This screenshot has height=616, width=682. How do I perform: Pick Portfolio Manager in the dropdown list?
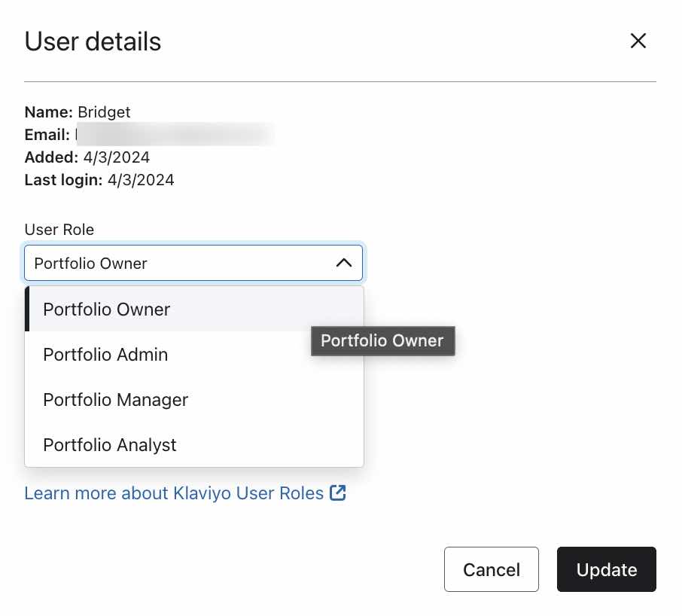tap(115, 400)
